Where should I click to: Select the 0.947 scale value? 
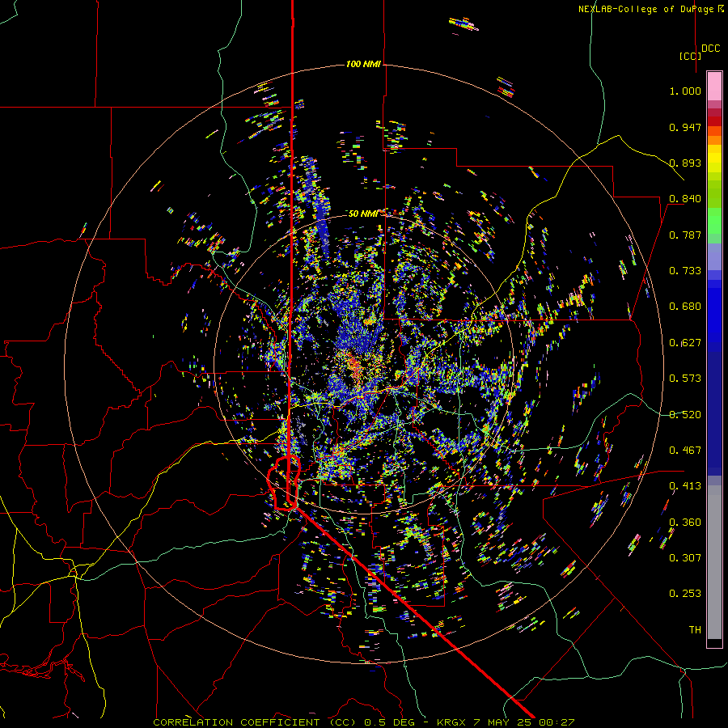click(x=685, y=127)
